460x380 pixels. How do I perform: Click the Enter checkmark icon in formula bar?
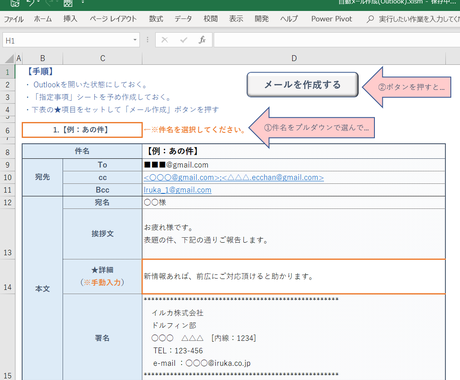[183, 40]
